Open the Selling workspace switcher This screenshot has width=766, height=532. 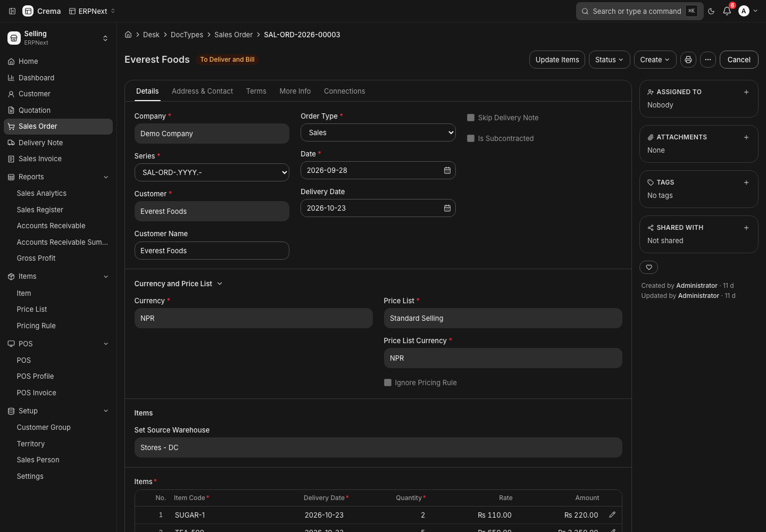[x=58, y=38]
